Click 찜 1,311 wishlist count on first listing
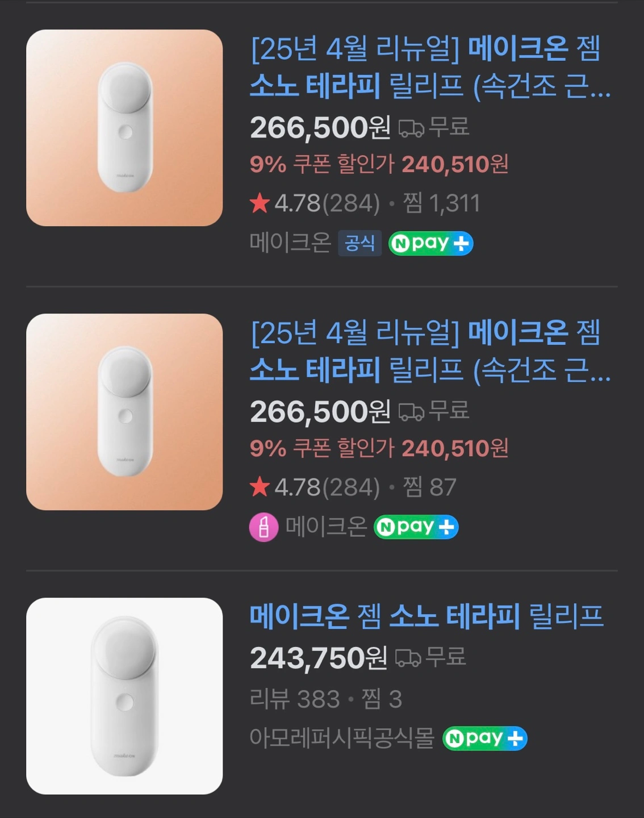Image resolution: width=644 pixels, height=818 pixels. [441, 203]
